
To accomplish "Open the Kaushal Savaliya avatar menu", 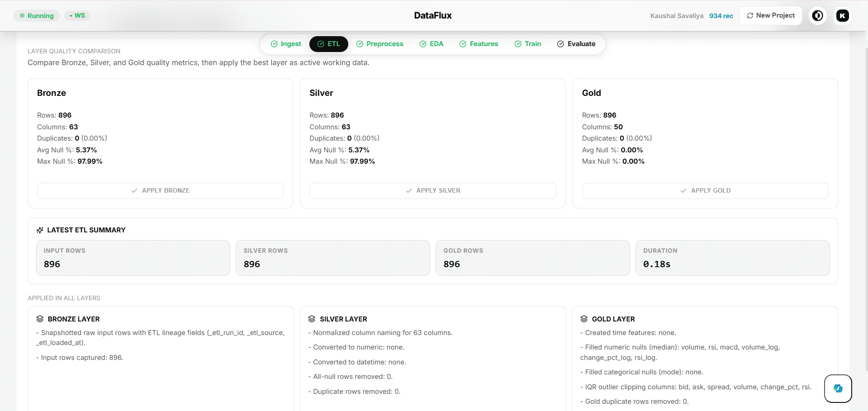I will click(842, 15).
